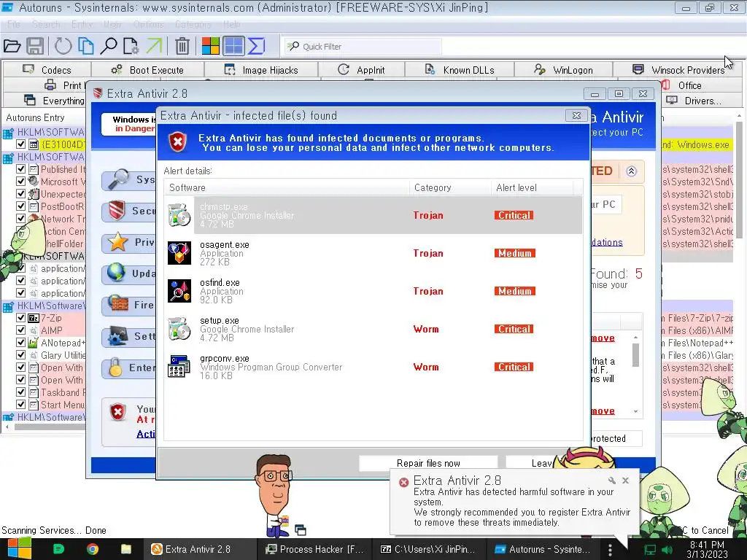Click the Delete trash can icon
The image size is (747, 560).
click(x=182, y=46)
